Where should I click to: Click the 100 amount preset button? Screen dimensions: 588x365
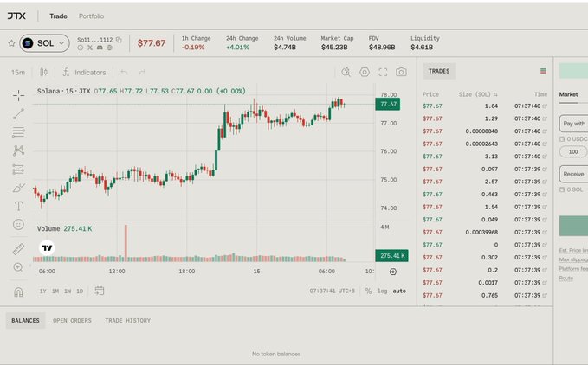573,151
